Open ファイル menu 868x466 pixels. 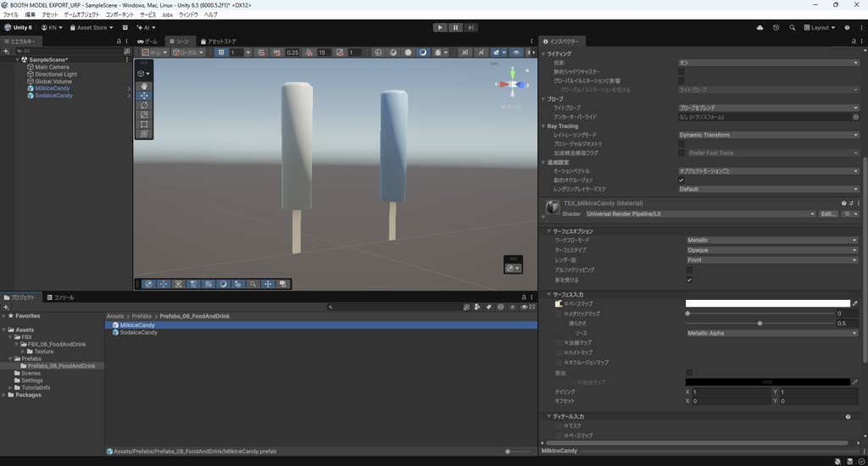pos(10,15)
